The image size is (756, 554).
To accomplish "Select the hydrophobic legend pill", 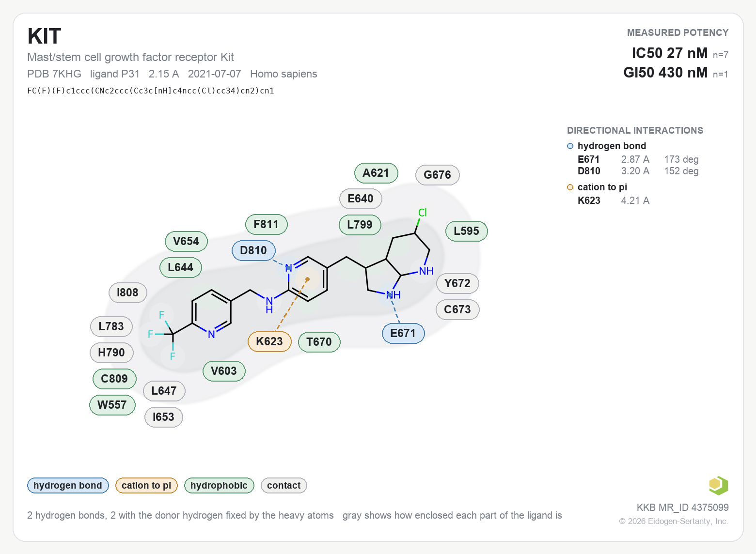I will point(219,485).
